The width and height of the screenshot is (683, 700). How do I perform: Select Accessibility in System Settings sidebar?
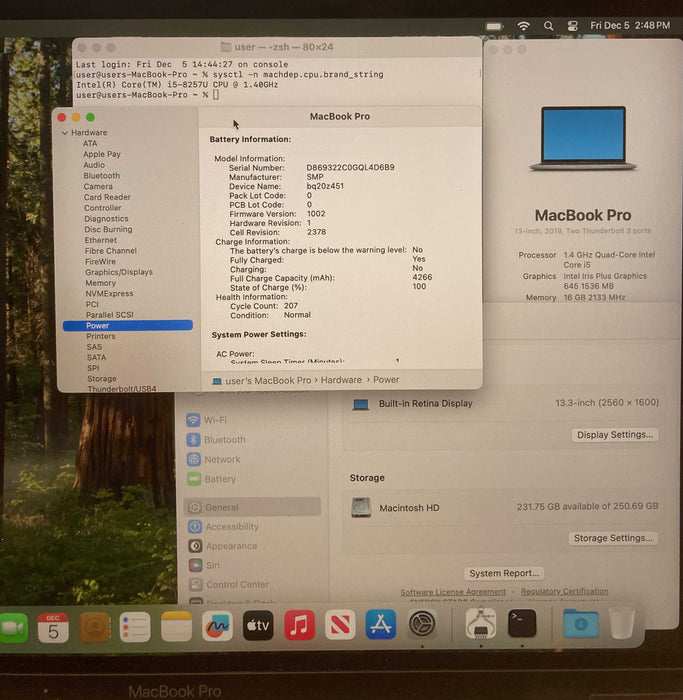point(232,527)
